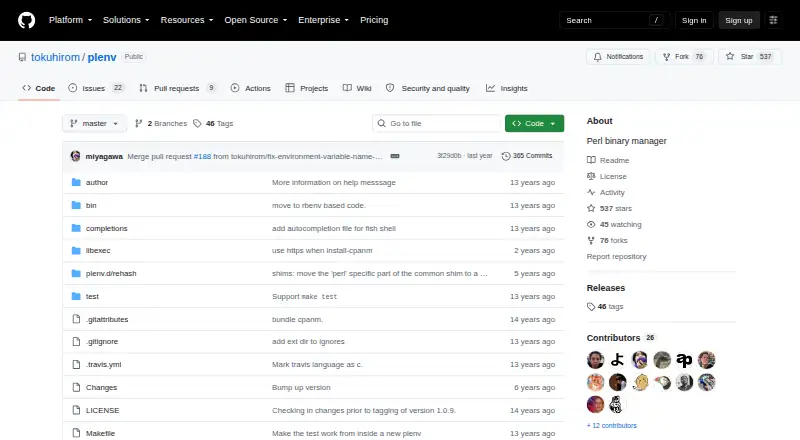Open the Pricing page
This screenshot has width=800, height=440.
pyautogui.click(x=374, y=20)
